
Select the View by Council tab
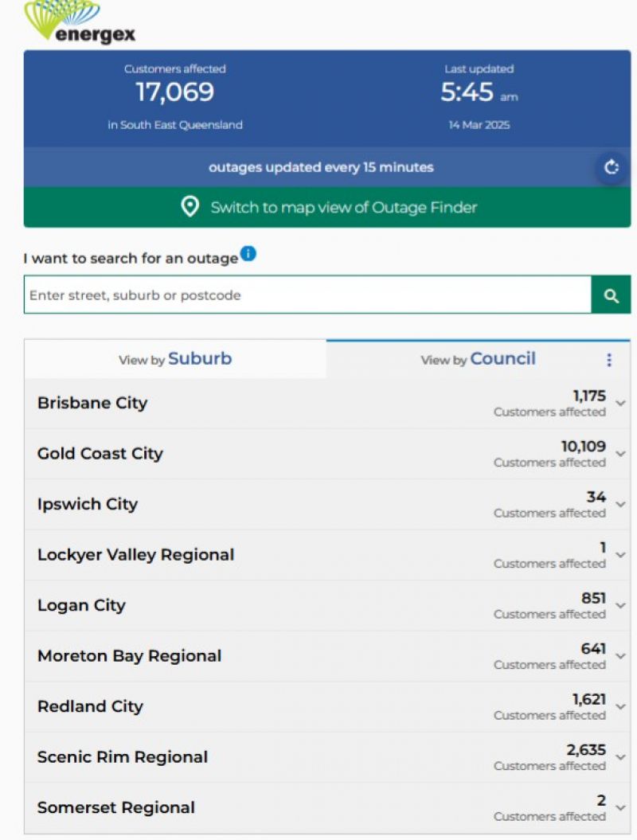478,359
